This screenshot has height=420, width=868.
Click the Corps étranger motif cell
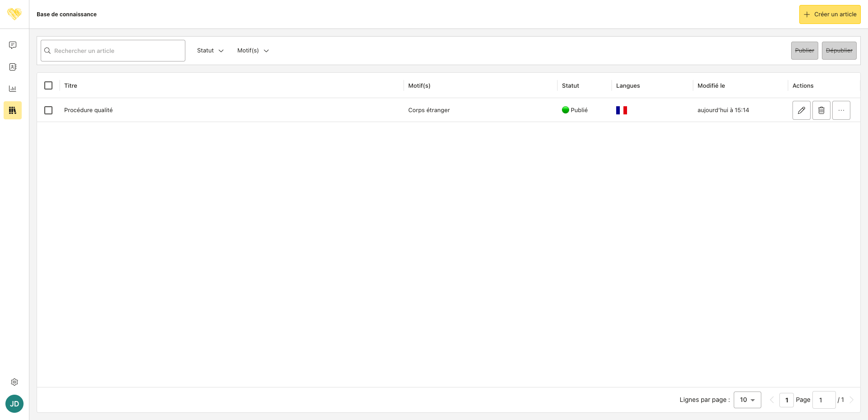pos(429,110)
